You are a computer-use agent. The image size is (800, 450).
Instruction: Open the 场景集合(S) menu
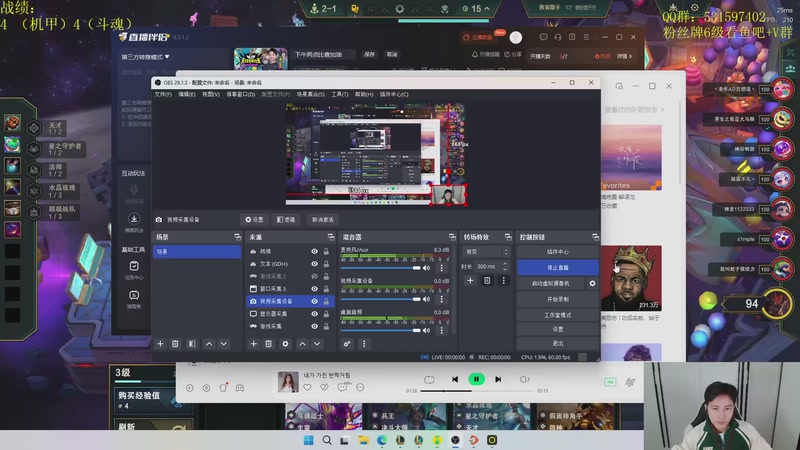(x=311, y=94)
